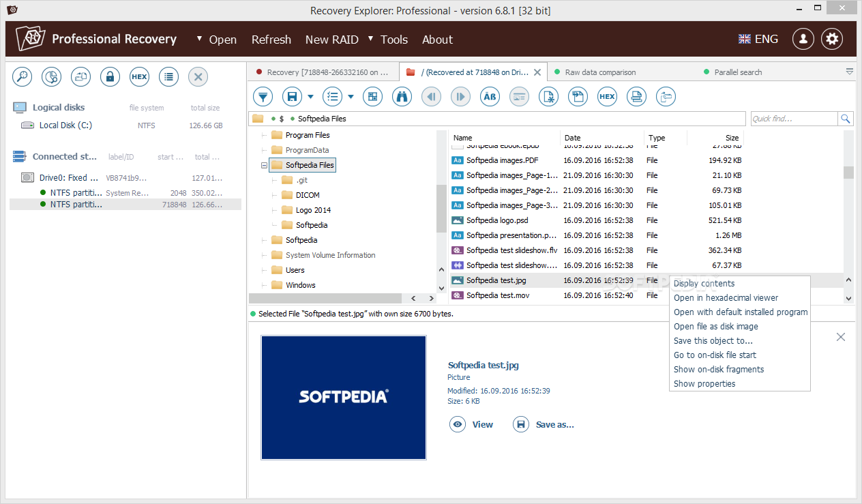Screen dimensions: 862x504
Task: Click the disk image open icon in left panel
Action: pyautogui.click(x=81, y=77)
